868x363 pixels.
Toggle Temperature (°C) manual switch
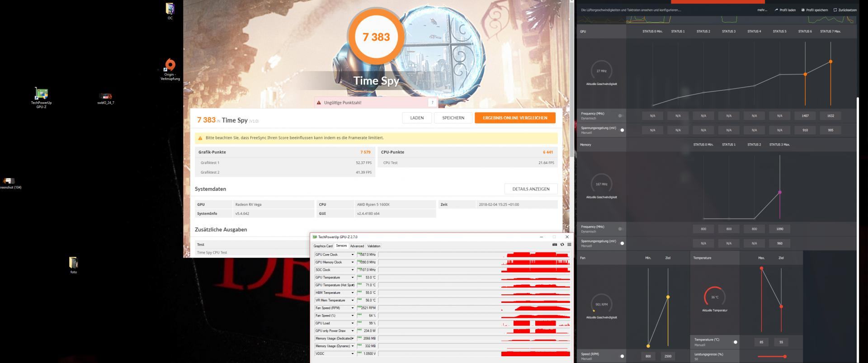click(x=735, y=342)
